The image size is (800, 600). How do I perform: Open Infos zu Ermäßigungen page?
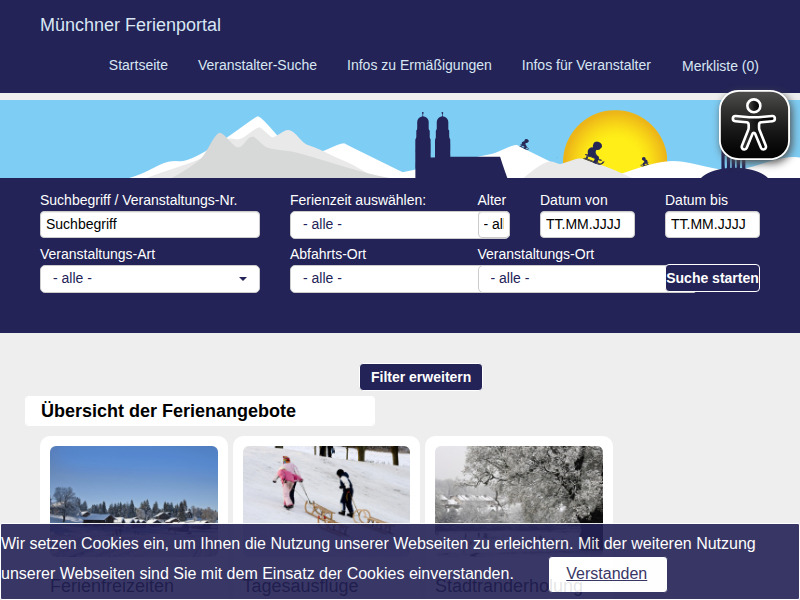(x=419, y=65)
